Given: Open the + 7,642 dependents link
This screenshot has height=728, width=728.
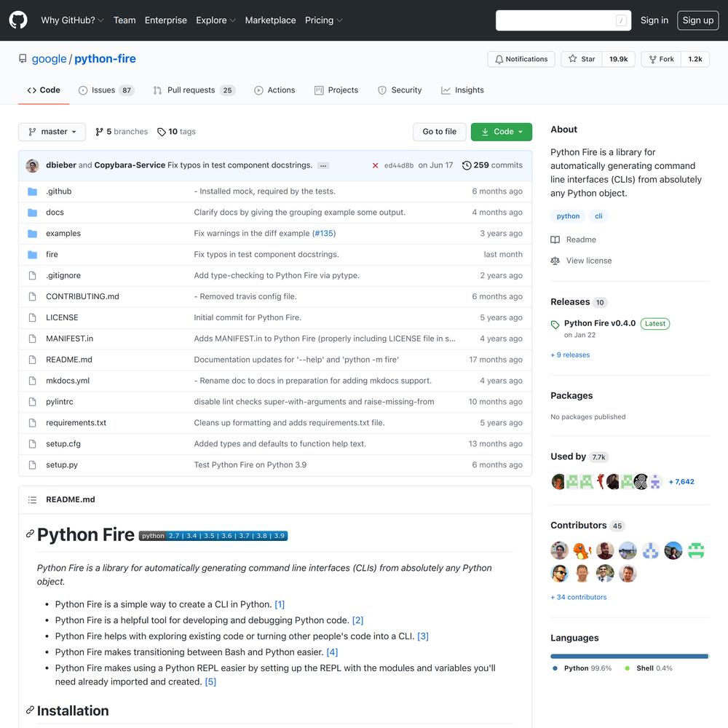Looking at the screenshot, I should [x=681, y=482].
